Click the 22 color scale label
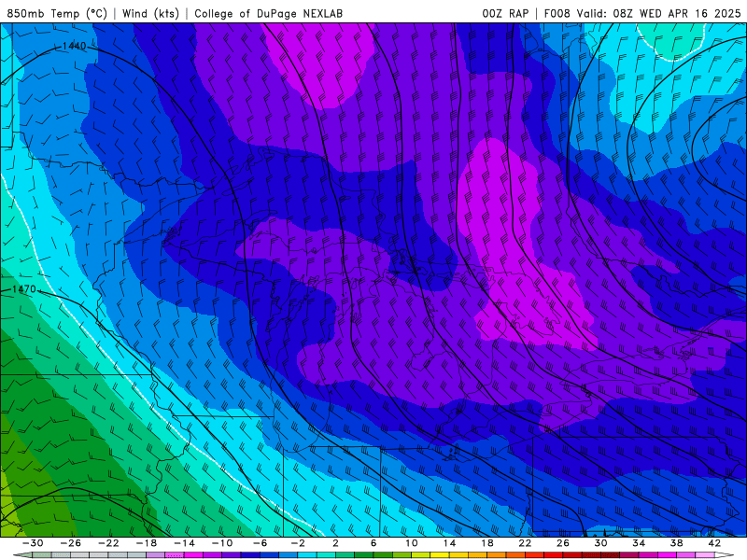The image size is (747, 560). [525, 543]
